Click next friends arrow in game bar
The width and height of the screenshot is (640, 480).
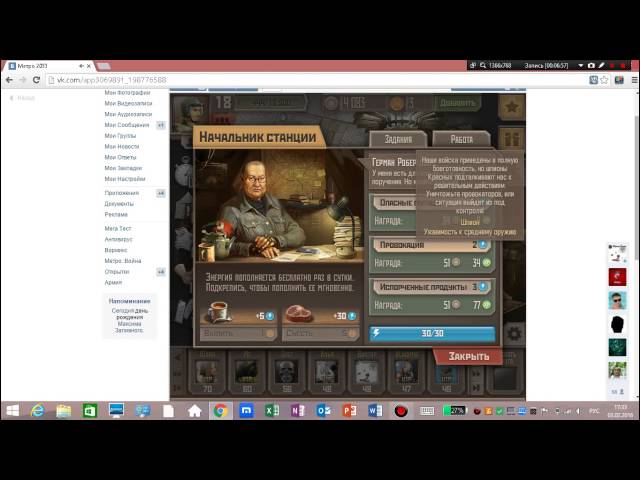[476, 373]
